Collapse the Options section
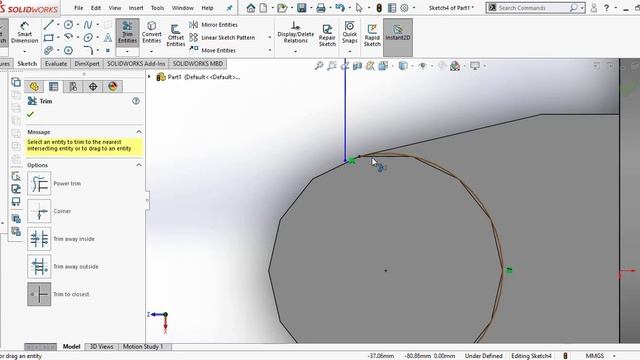 (x=139, y=165)
